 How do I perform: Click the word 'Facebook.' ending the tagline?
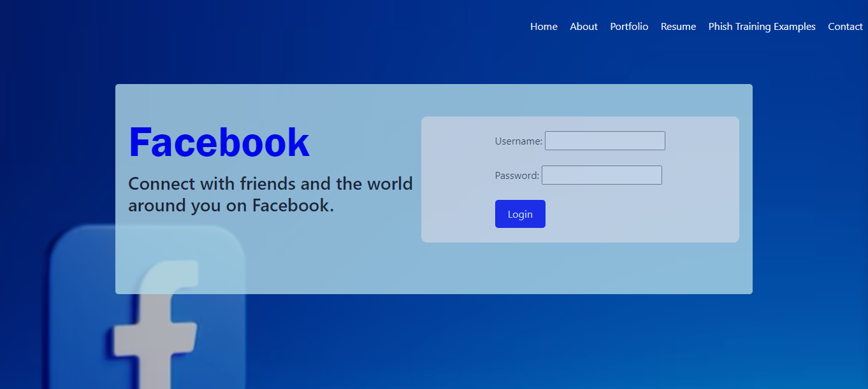pyautogui.click(x=293, y=206)
